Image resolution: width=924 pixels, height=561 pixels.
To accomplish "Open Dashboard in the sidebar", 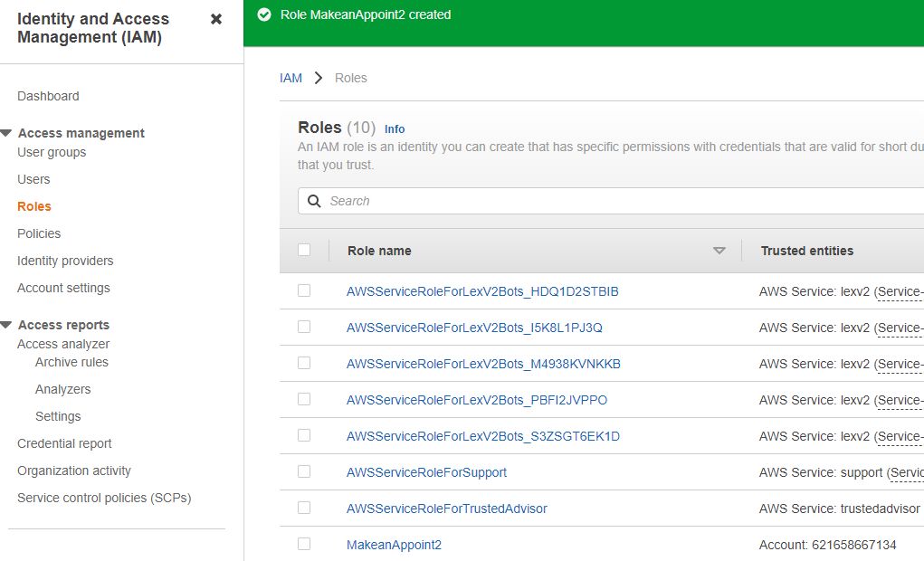I will [48, 96].
